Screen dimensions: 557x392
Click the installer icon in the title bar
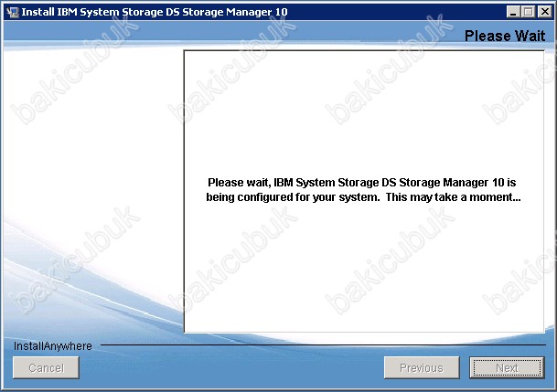point(13,12)
